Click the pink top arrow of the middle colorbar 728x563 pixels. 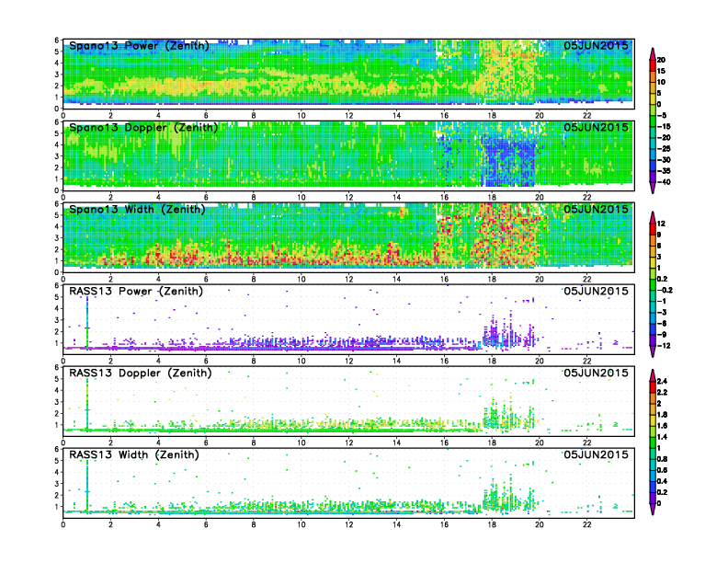(x=653, y=217)
